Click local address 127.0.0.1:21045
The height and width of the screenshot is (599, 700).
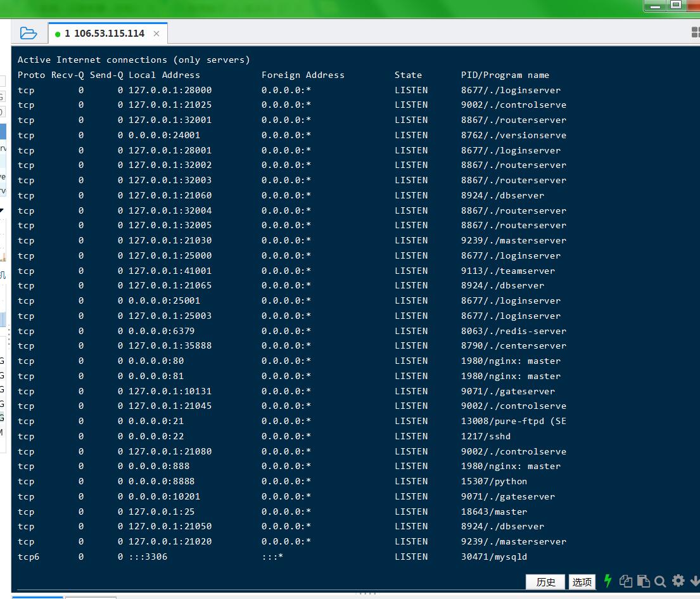pyautogui.click(x=170, y=406)
